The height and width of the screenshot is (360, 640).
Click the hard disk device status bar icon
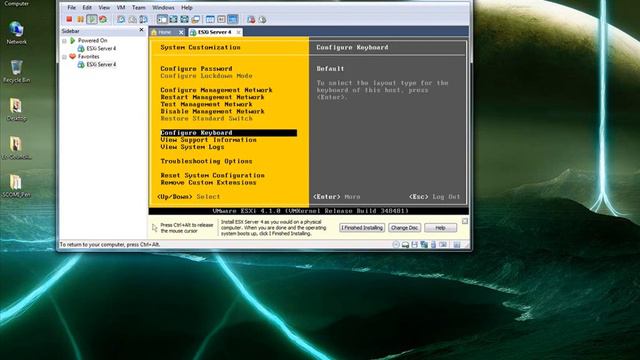[405, 245]
